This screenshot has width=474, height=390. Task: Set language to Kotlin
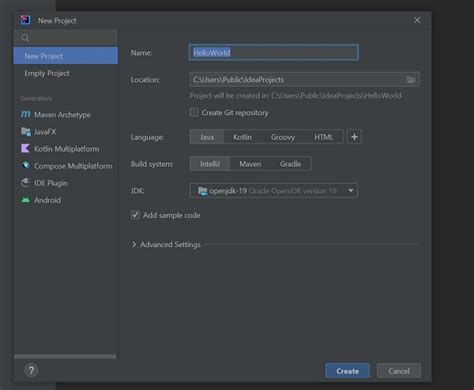pos(242,137)
